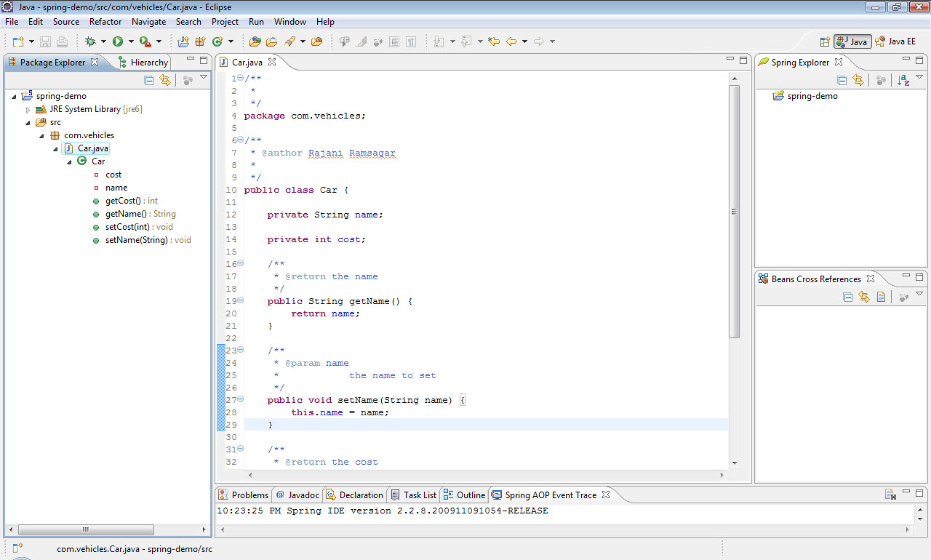This screenshot has width=931, height=560.
Task: Click the Print toolbar icon
Action: [62, 41]
